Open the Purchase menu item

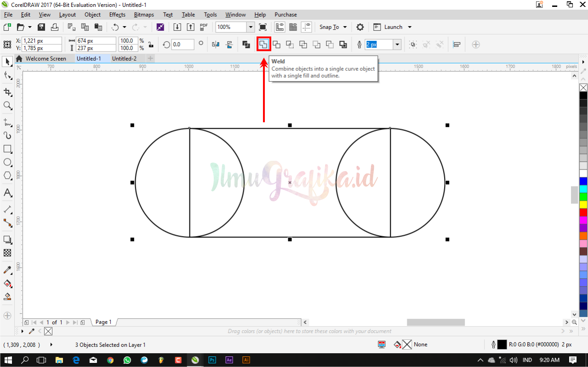pos(285,14)
